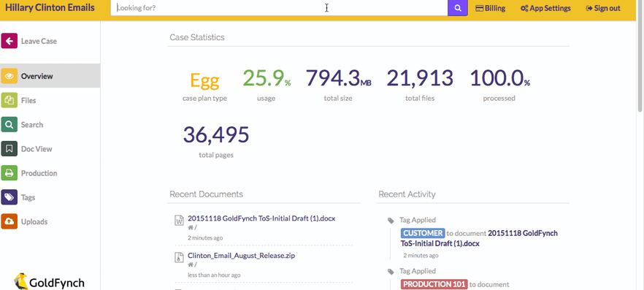Click the Egg case plan type
This screenshot has width=644, height=290.
(x=204, y=80)
